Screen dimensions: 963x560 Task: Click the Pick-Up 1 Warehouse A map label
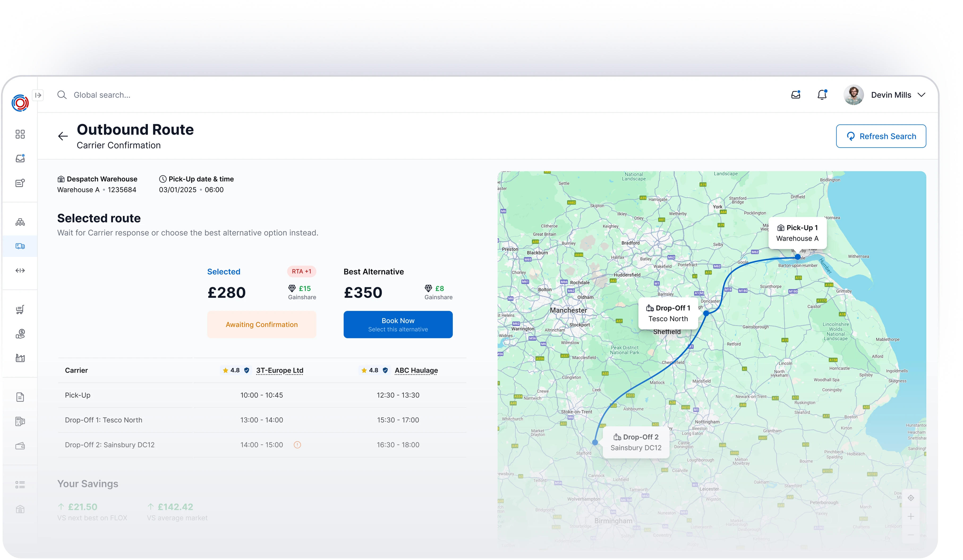798,233
